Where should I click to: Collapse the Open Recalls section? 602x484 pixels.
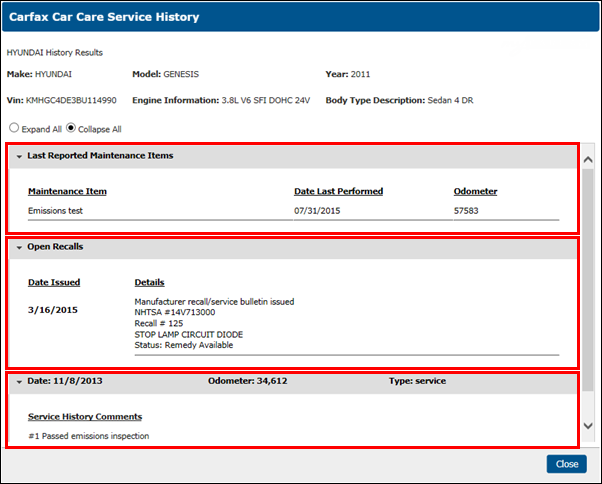(x=19, y=248)
